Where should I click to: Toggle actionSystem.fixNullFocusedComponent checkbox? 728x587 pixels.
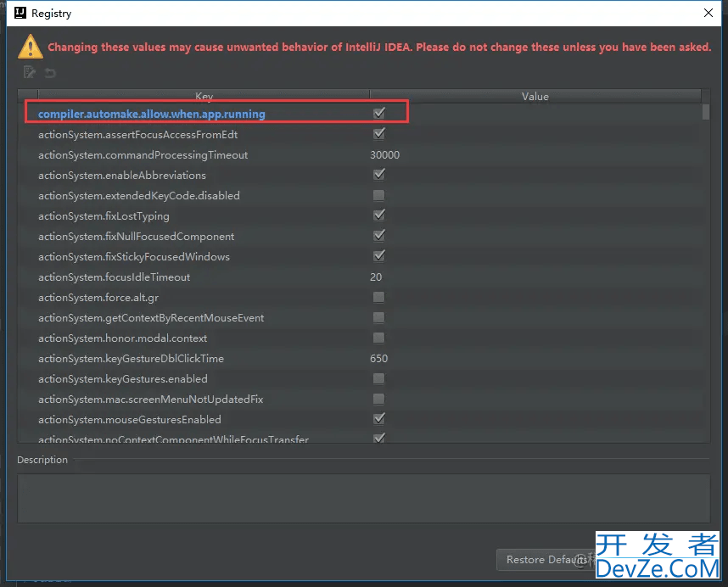[379, 236]
